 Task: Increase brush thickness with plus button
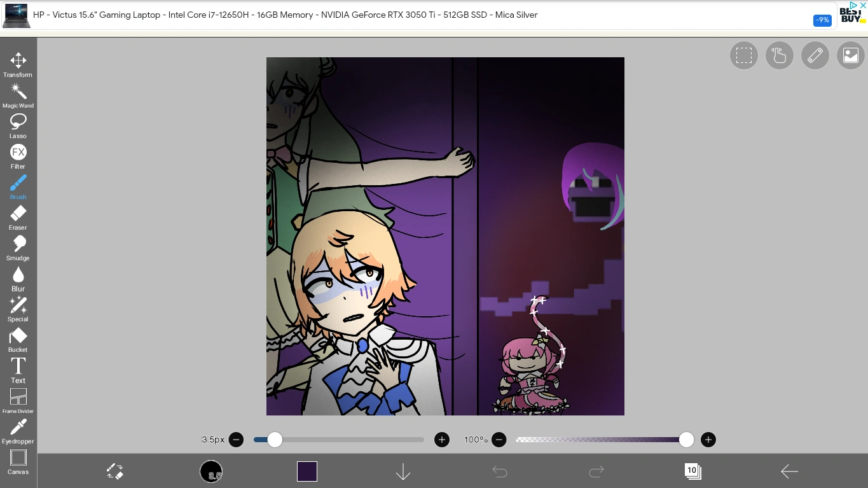point(442,440)
